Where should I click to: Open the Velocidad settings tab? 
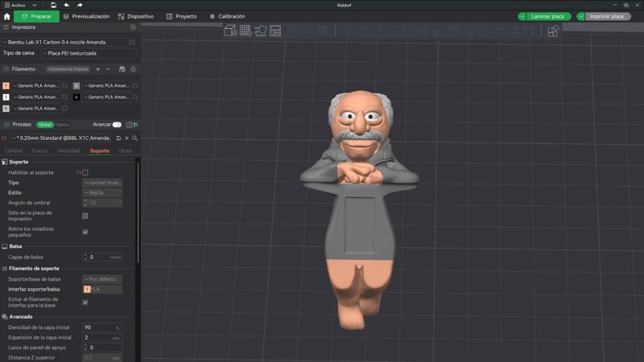[68, 151]
